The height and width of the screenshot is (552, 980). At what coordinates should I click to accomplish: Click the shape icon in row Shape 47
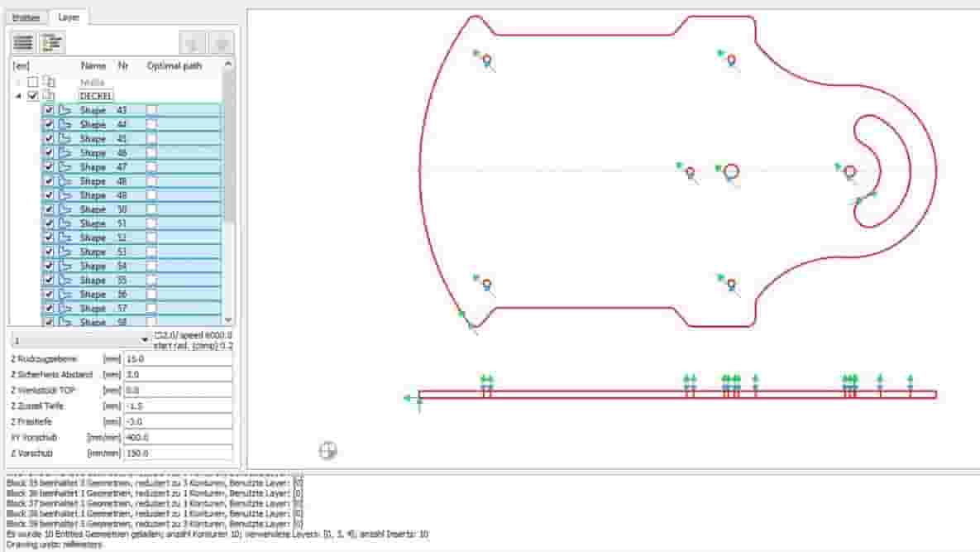tap(65, 167)
